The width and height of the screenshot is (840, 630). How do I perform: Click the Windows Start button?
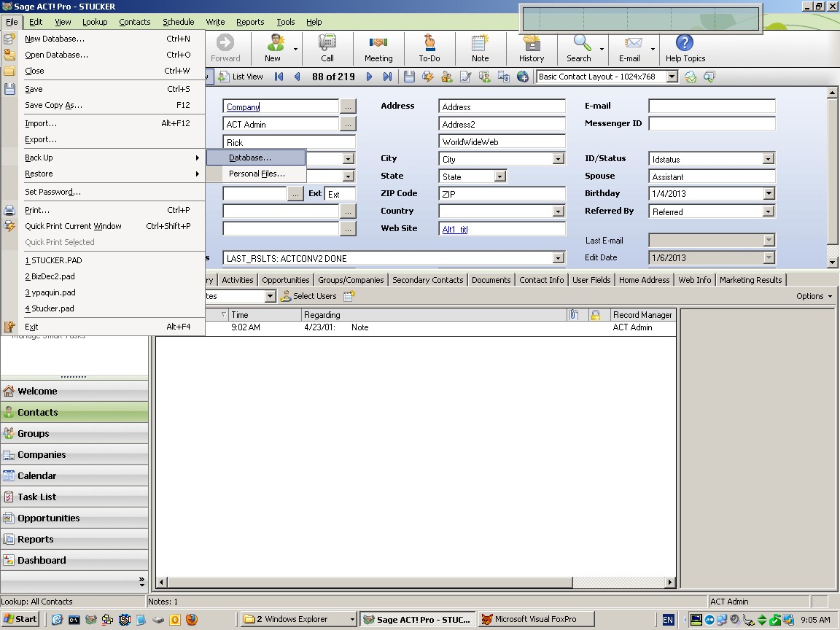coord(20,619)
